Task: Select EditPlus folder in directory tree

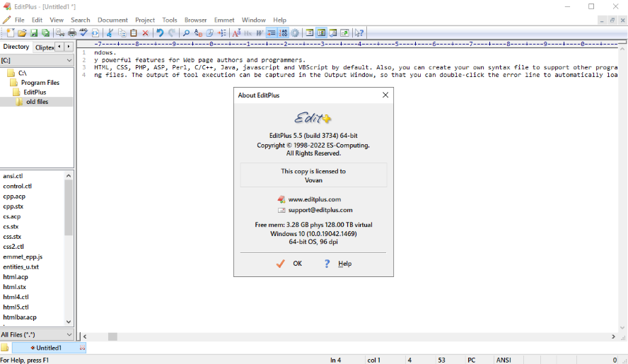Action: click(35, 92)
